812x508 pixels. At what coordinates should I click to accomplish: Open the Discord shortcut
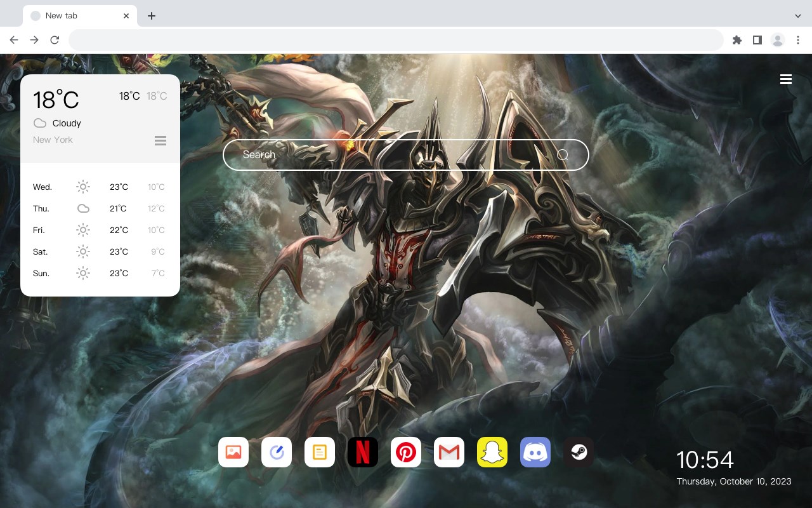point(535,452)
